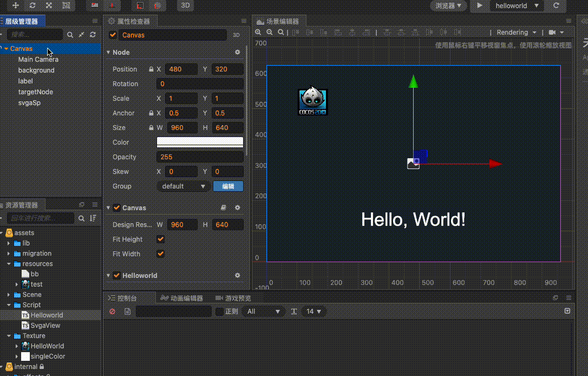
Task: Expand the migration folder in assets
Action: point(9,254)
